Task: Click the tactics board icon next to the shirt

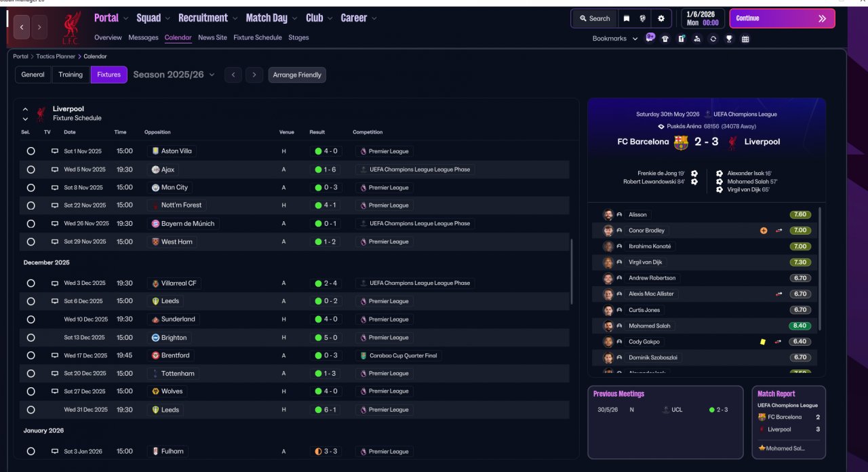Action: 682,39
